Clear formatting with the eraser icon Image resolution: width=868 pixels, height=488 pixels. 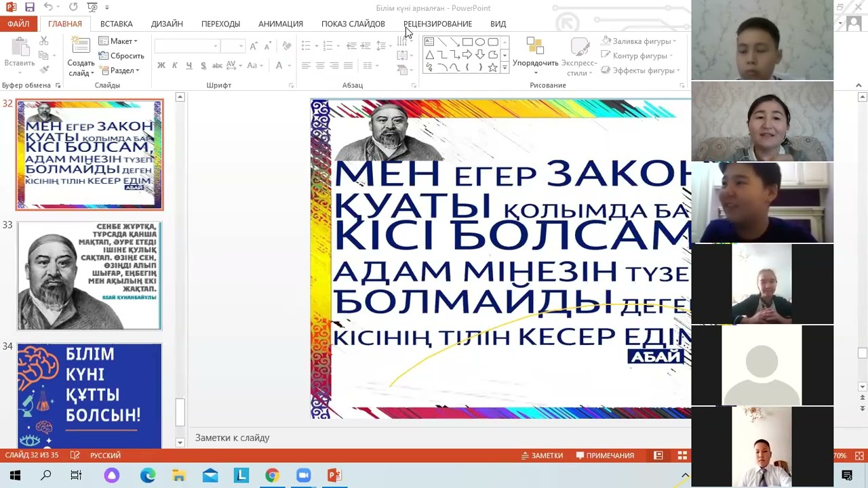click(x=287, y=46)
